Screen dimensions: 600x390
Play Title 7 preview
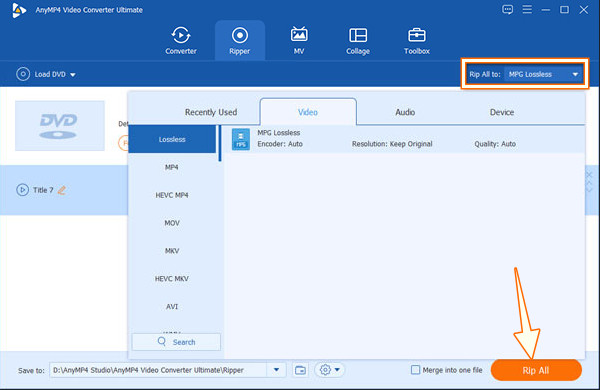[22, 190]
